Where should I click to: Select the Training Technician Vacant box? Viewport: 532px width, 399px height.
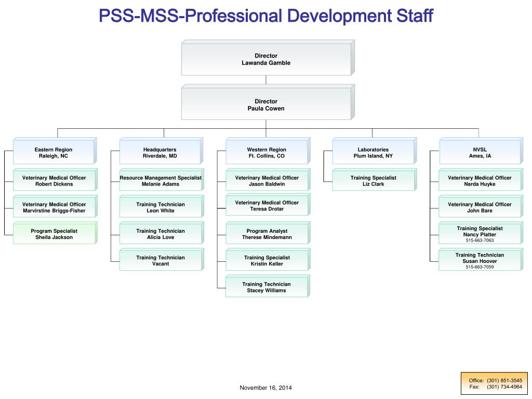tap(162, 260)
